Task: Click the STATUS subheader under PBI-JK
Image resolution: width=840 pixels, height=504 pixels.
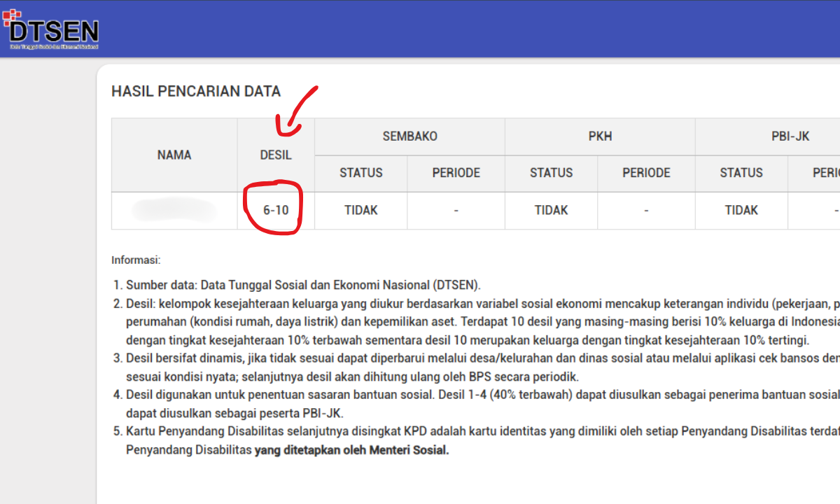Action: point(741,173)
